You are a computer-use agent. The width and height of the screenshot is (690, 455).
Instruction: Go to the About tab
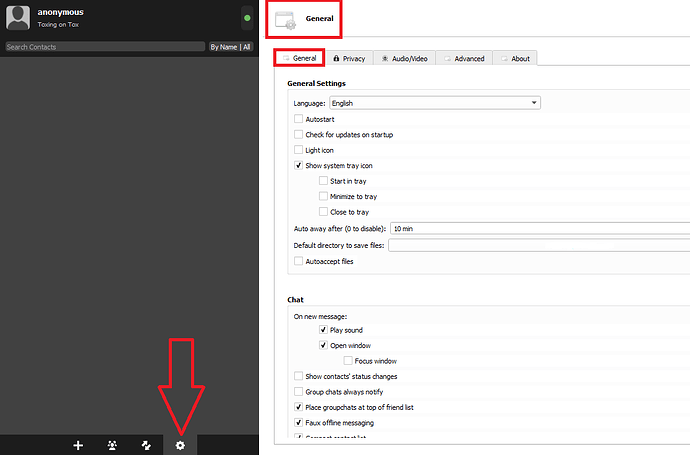[x=516, y=59]
